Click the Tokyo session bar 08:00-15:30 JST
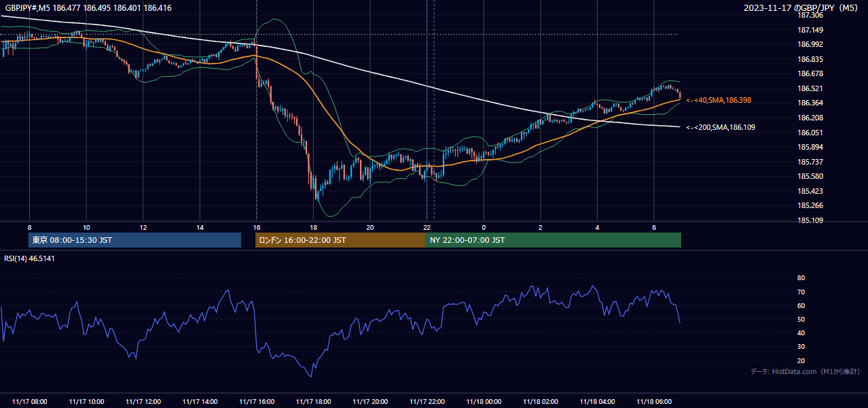The image size is (868, 408). point(134,240)
